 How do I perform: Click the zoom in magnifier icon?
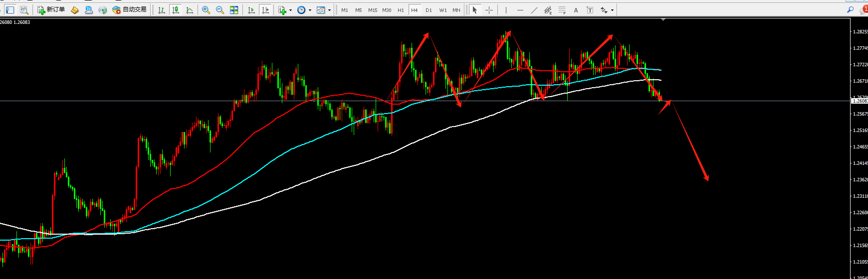click(206, 10)
